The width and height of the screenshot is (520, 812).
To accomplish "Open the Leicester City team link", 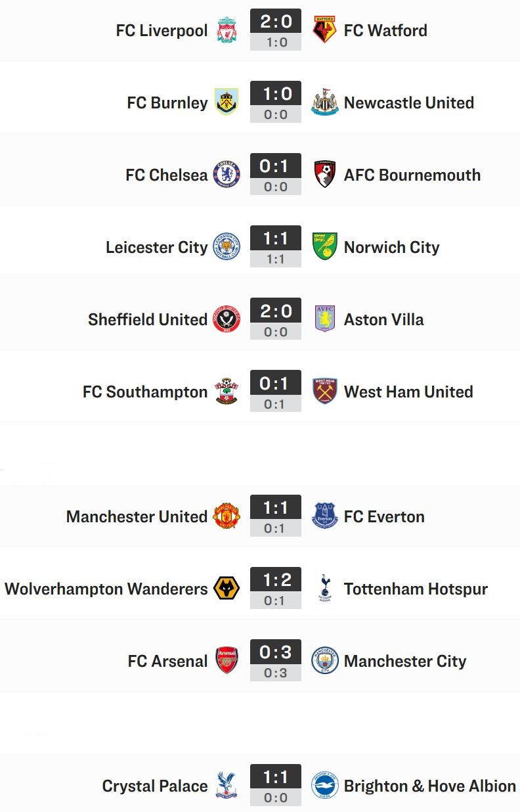I will point(157,248).
